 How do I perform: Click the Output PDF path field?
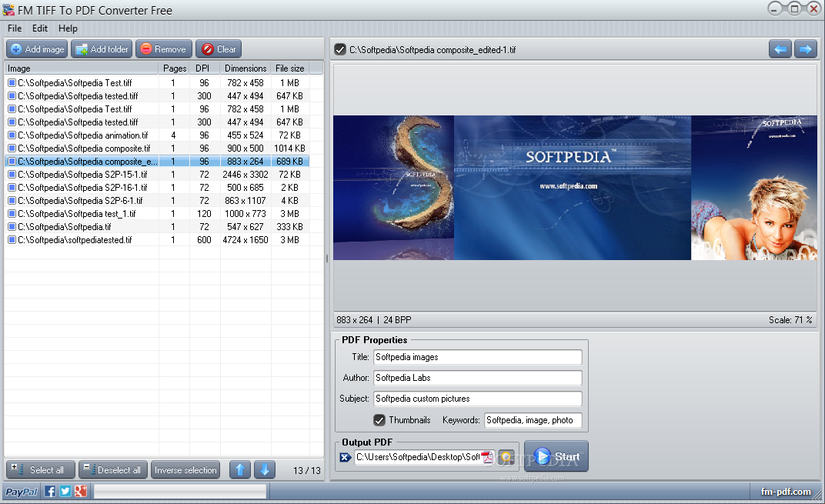[419, 456]
